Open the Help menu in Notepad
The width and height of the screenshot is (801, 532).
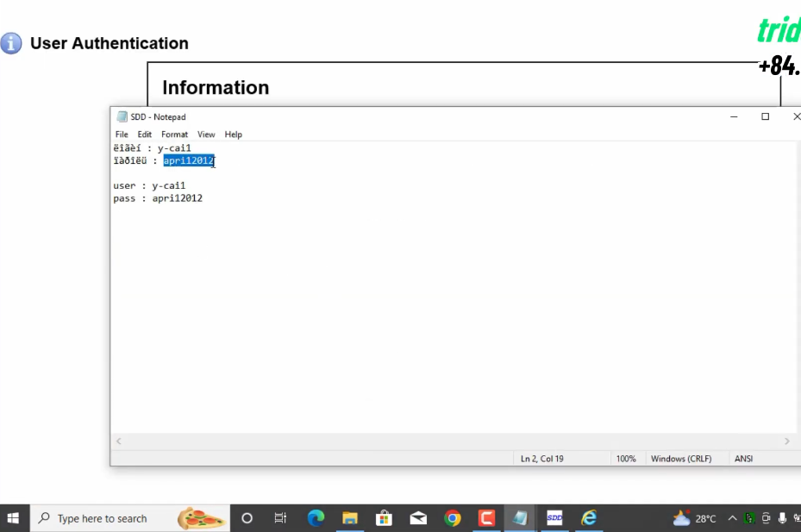click(x=233, y=135)
